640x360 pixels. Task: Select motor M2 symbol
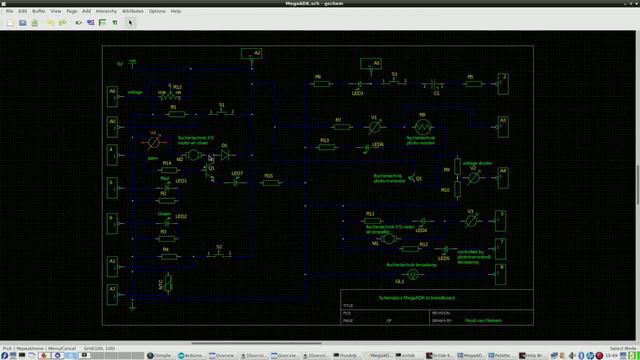(193, 155)
